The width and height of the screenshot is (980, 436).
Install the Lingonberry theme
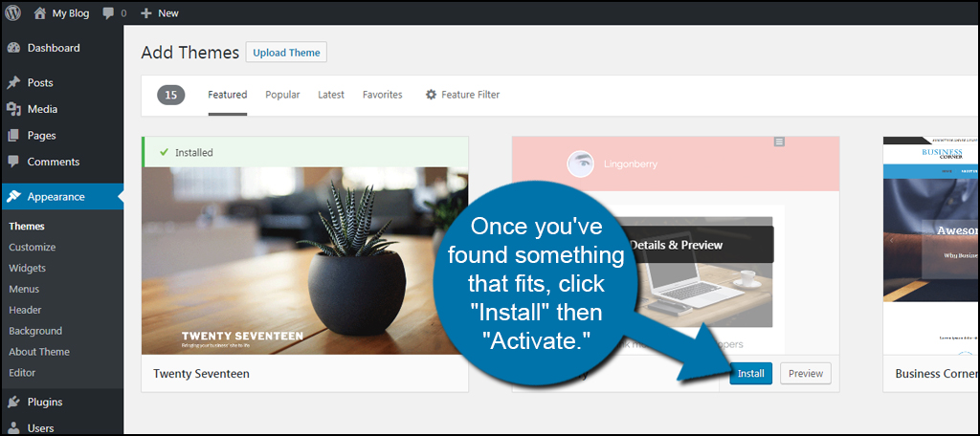click(750, 374)
